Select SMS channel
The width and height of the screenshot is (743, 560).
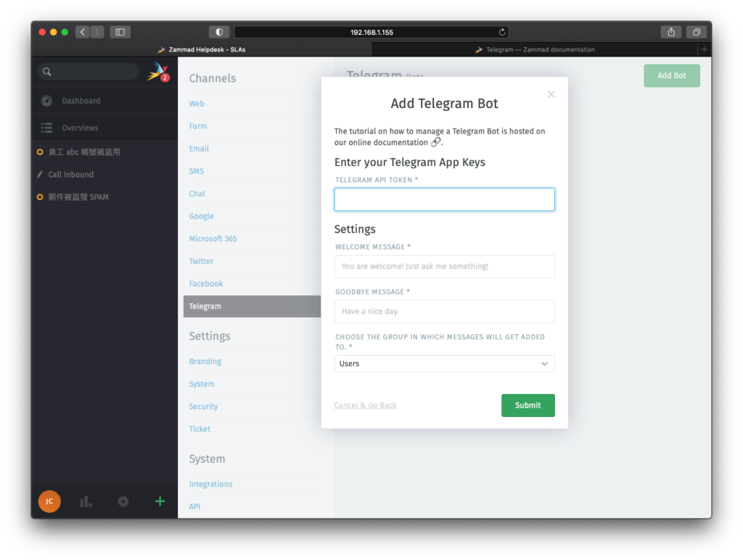tap(196, 171)
